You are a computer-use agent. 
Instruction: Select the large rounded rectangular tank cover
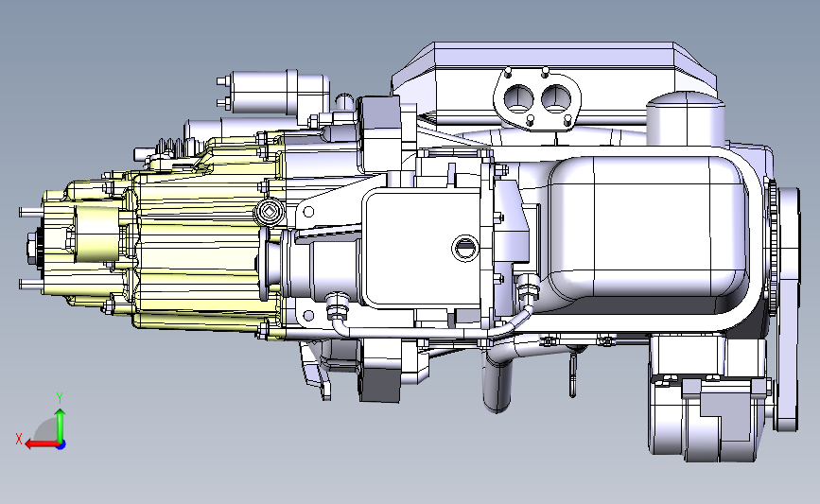(646, 226)
